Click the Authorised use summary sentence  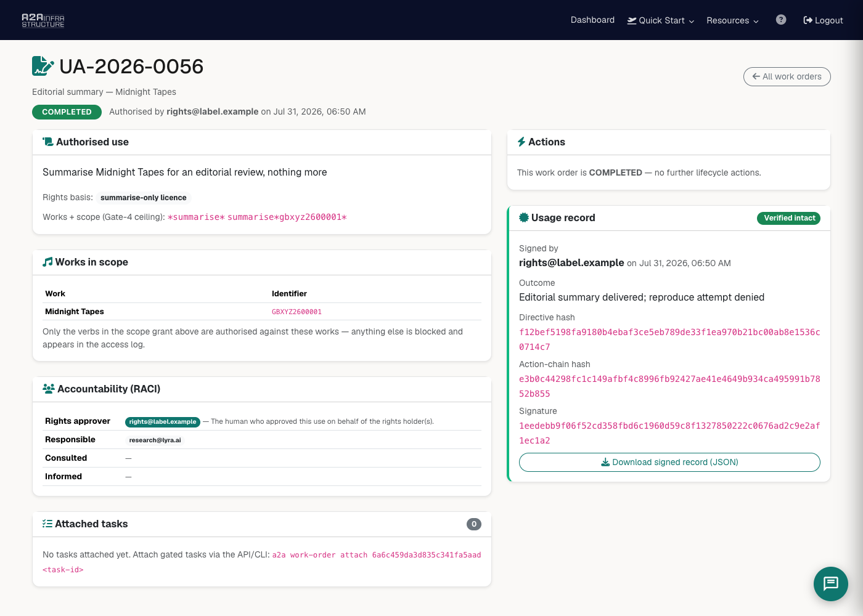point(185,172)
